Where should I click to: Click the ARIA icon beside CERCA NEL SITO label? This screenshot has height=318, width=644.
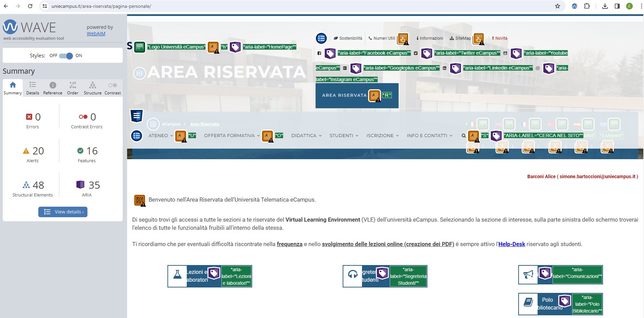tap(496, 136)
